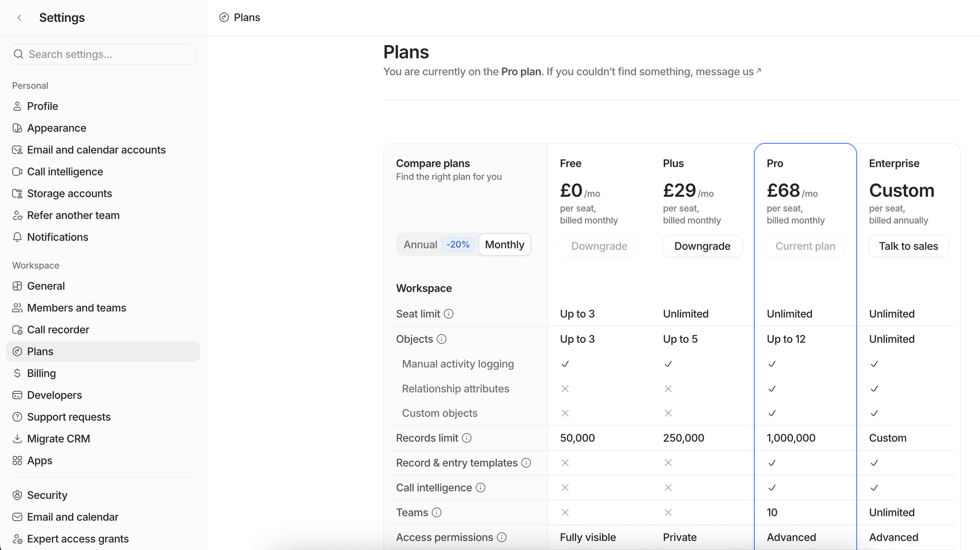Open the message us link
This screenshot has width=980, height=550.
[724, 71]
